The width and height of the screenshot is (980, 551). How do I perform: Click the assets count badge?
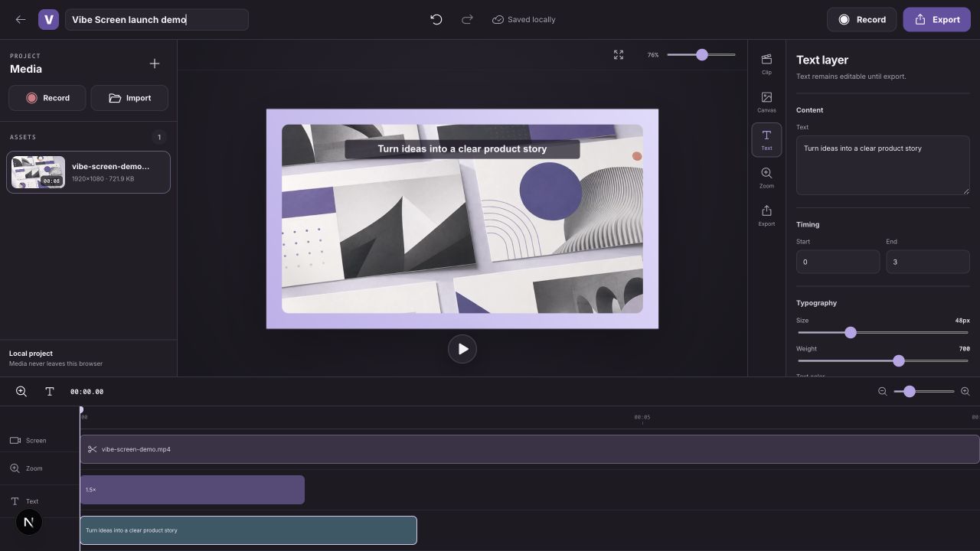(159, 138)
